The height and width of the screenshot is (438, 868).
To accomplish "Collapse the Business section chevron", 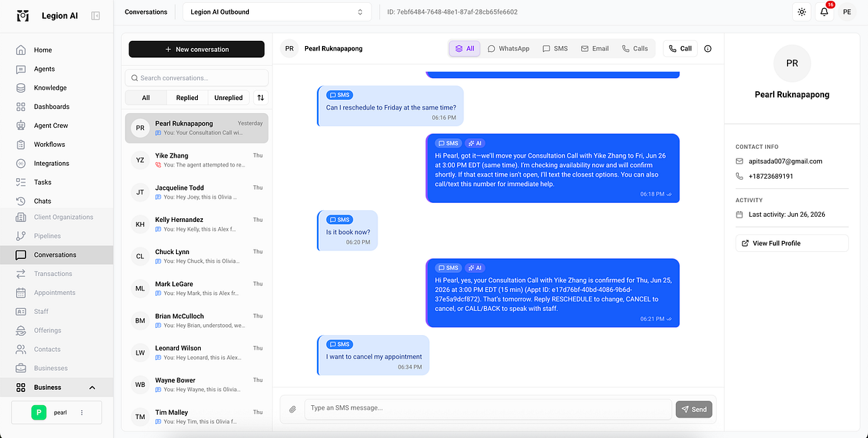I will tap(93, 388).
